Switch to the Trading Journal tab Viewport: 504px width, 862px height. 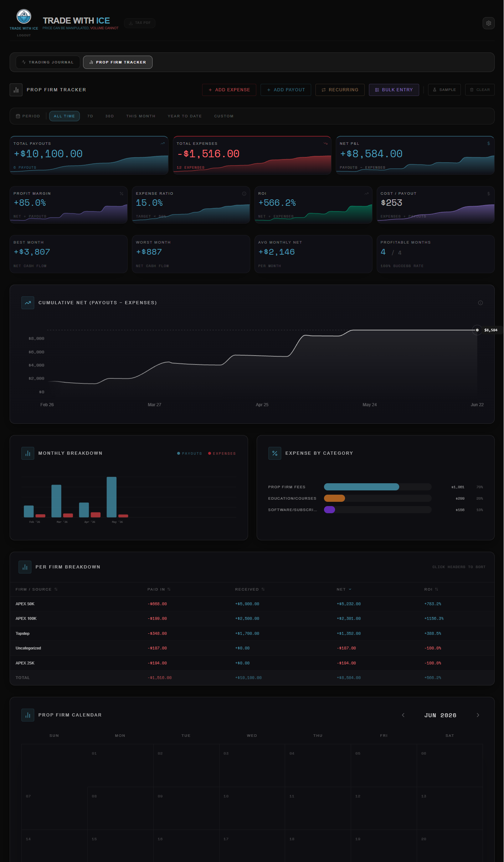click(48, 62)
